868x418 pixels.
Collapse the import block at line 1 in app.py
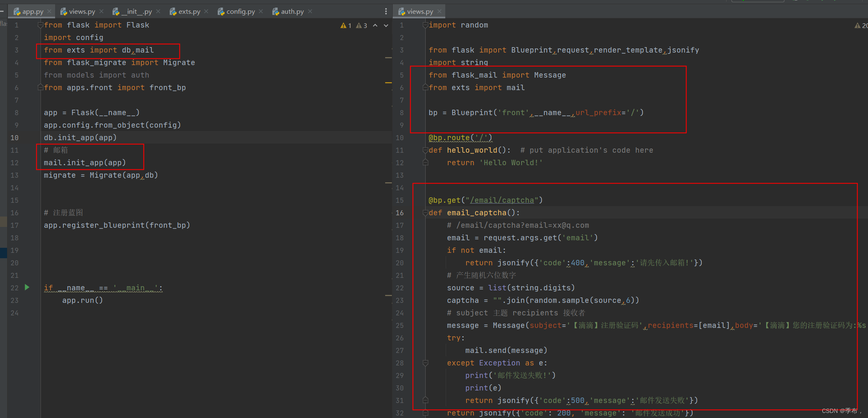[40, 25]
